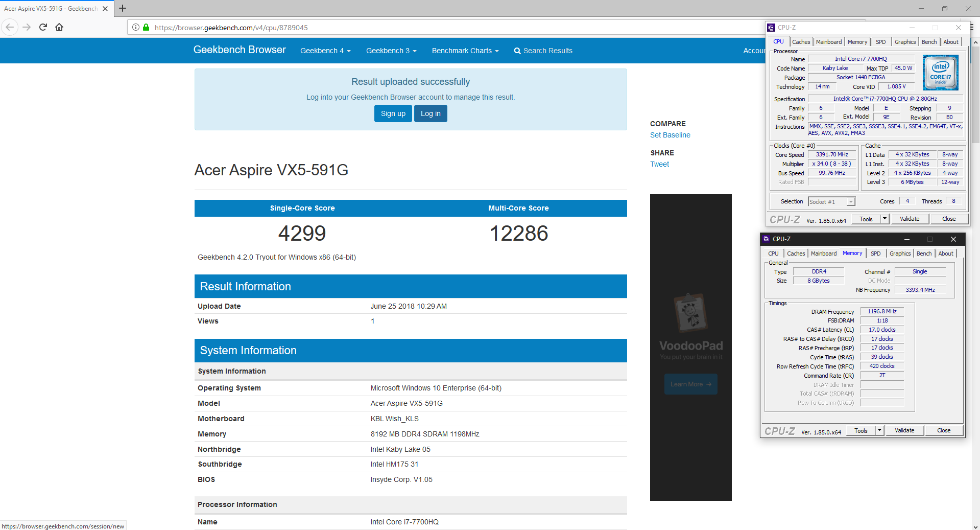Screen dimensions: 980x530
Task: Open a new browser tab with the plus icon
Action: click(x=123, y=8)
